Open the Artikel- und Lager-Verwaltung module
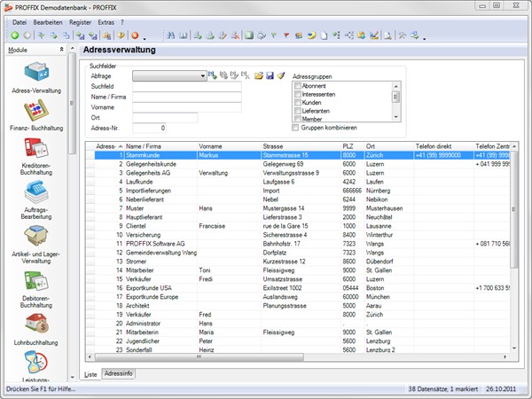Image resolution: width=532 pixels, height=399 pixels. tap(36, 245)
